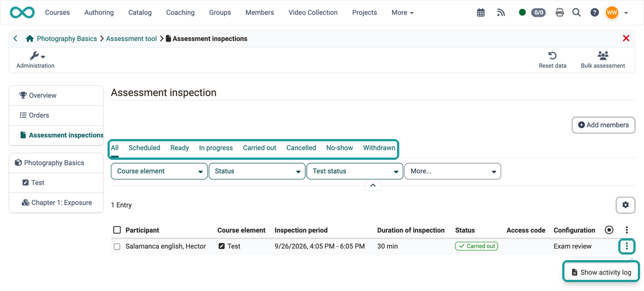Open Bulk assessment

click(603, 60)
